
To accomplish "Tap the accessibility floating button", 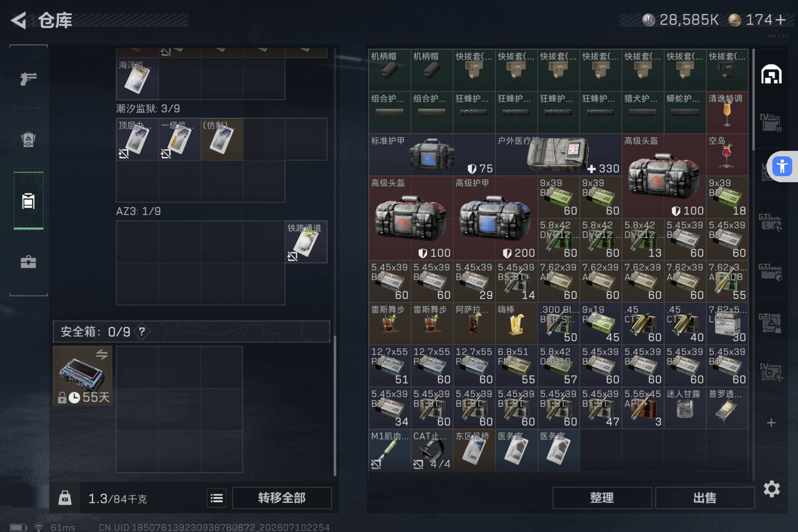I will pyautogui.click(x=782, y=166).
